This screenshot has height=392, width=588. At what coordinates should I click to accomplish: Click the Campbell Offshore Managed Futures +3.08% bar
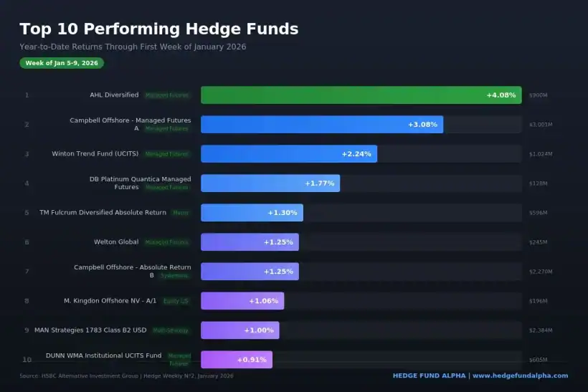(321, 125)
